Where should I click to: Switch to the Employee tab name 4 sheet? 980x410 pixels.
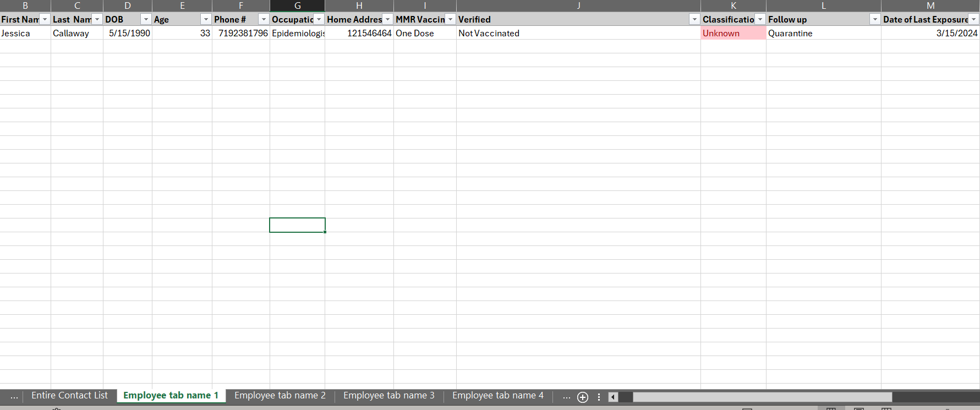coord(498,396)
